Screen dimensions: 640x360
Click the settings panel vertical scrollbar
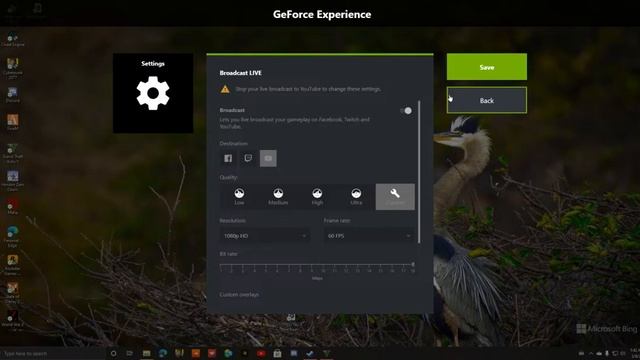[419, 171]
